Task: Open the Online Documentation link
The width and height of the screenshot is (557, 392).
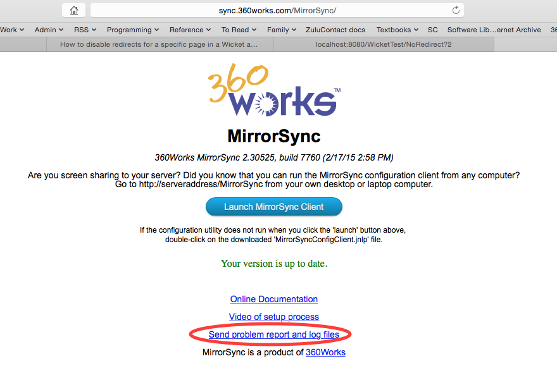Action: coord(274,299)
